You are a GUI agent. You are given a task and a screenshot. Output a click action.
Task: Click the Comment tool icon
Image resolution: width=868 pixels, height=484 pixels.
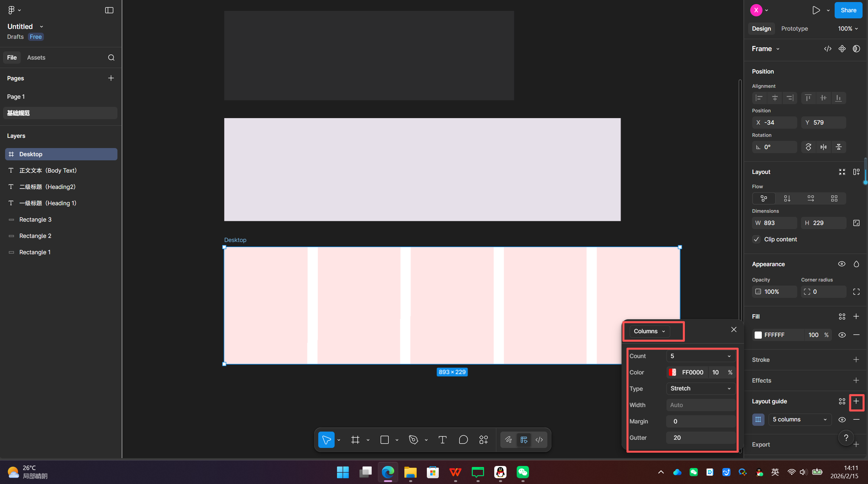pyautogui.click(x=463, y=440)
